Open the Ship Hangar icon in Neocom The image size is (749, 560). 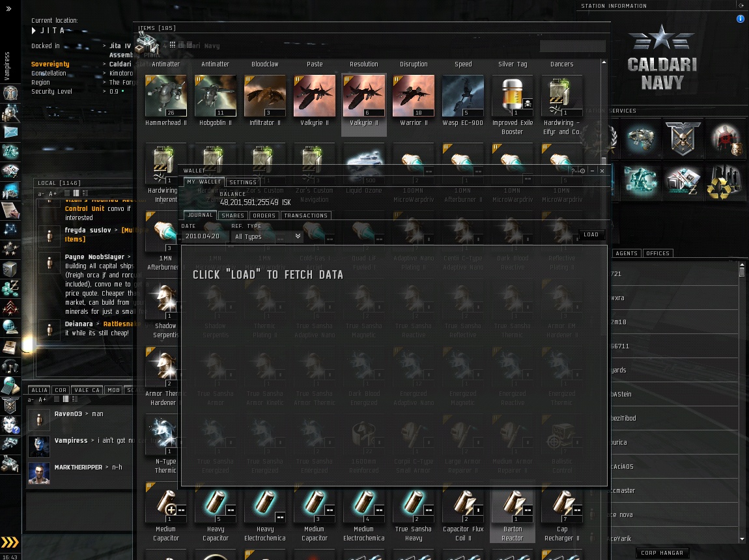coord(10,444)
